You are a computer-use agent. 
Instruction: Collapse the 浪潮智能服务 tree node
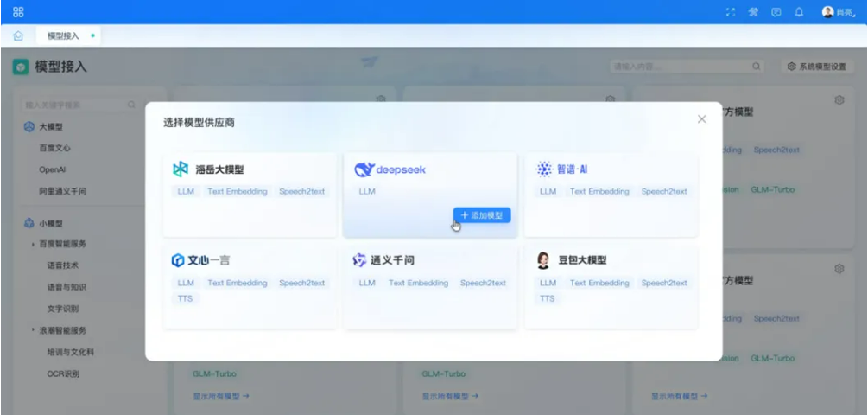pyautogui.click(x=33, y=330)
